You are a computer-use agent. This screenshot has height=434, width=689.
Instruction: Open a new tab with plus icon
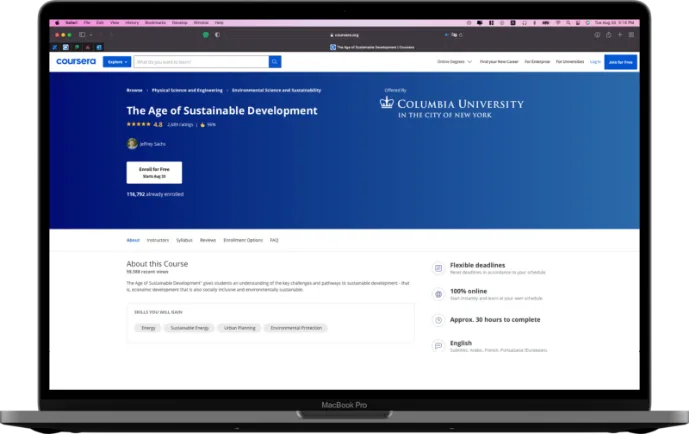click(x=620, y=35)
